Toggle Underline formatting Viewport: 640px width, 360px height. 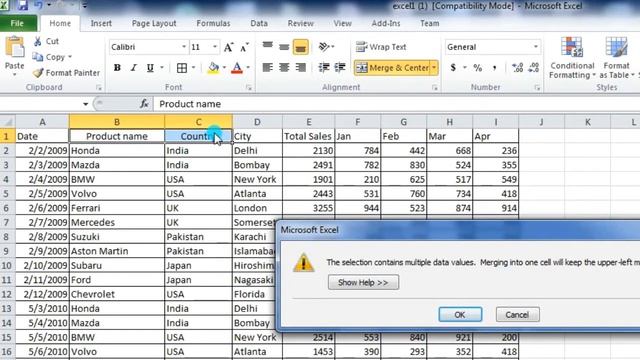coord(150,68)
